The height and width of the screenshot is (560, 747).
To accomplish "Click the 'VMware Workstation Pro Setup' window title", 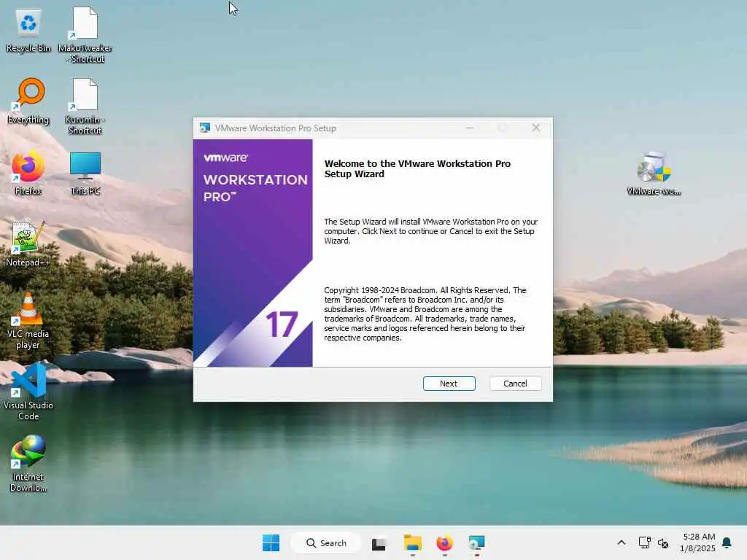I will coord(275,128).
